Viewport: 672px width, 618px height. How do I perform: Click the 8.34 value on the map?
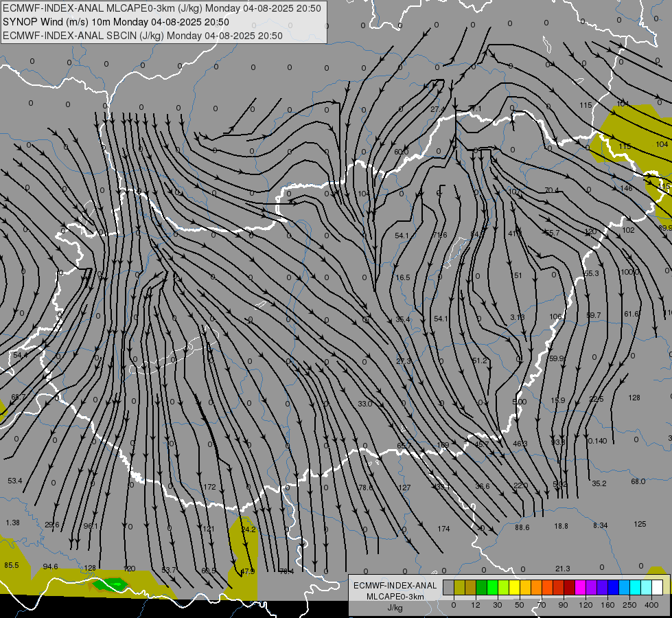[x=601, y=525]
